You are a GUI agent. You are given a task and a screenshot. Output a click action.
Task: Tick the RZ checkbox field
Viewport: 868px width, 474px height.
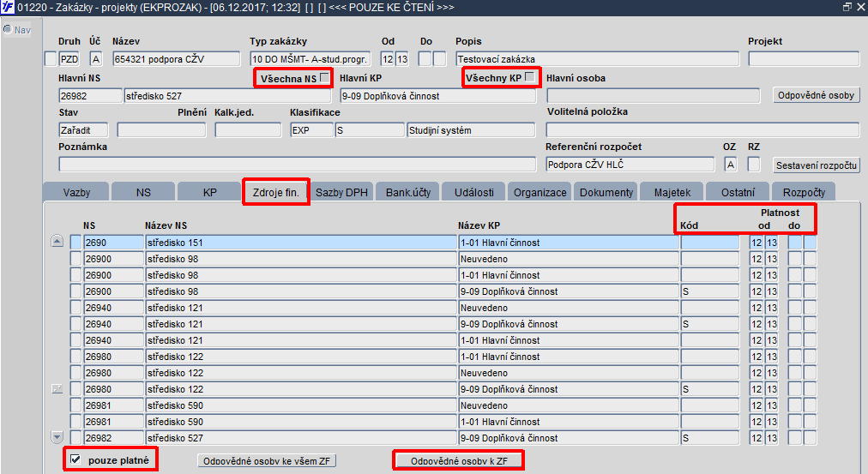click(x=754, y=165)
